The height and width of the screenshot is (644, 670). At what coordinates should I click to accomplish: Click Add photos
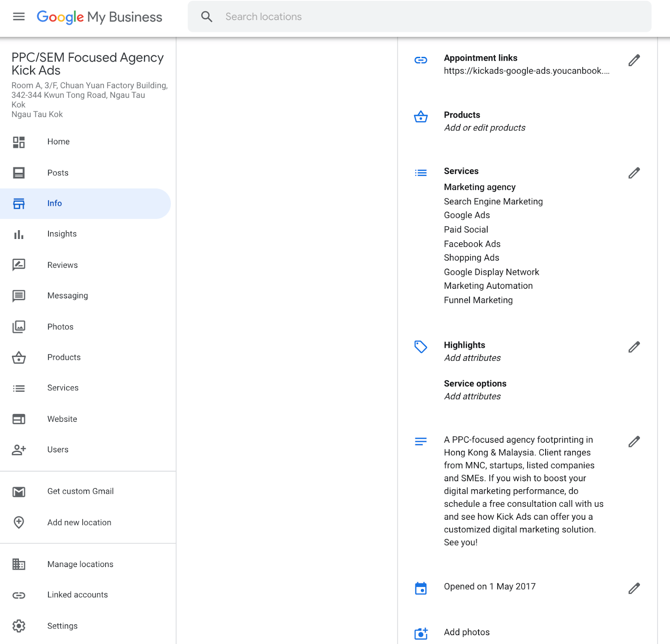coord(467,632)
